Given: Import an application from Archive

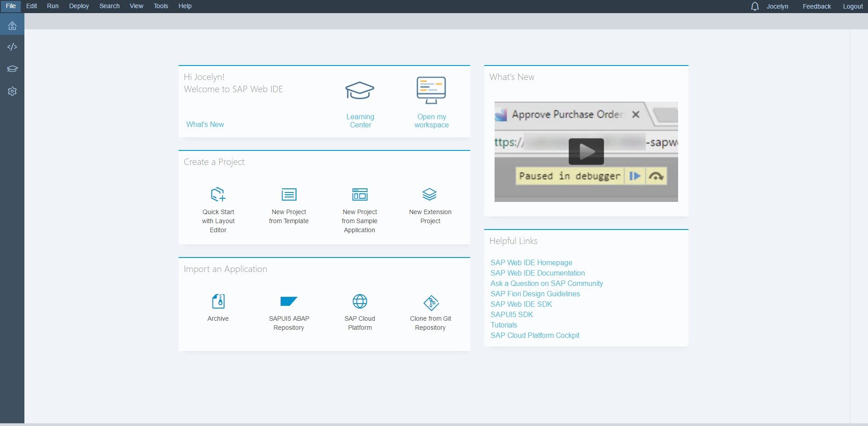Looking at the screenshot, I should click(218, 302).
